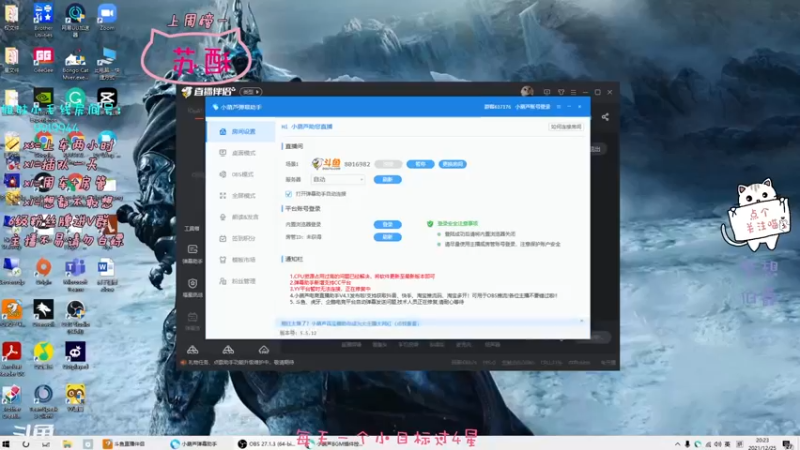Click 登录 for 内置浏览器登录
800x450 pixels.
pyautogui.click(x=387, y=224)
